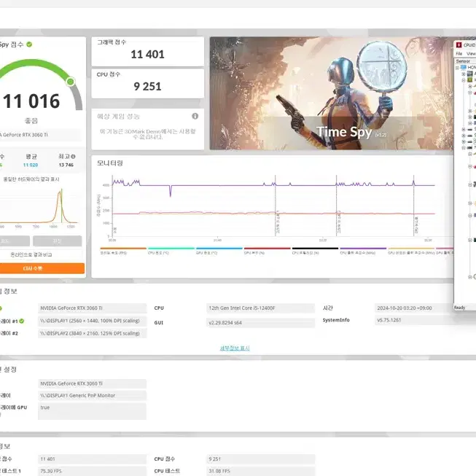The height and width of the screenshot is (476, 476).
Task: Select the 75.30 FPS value
Action: pyautogui.click(x=93, y=471)
